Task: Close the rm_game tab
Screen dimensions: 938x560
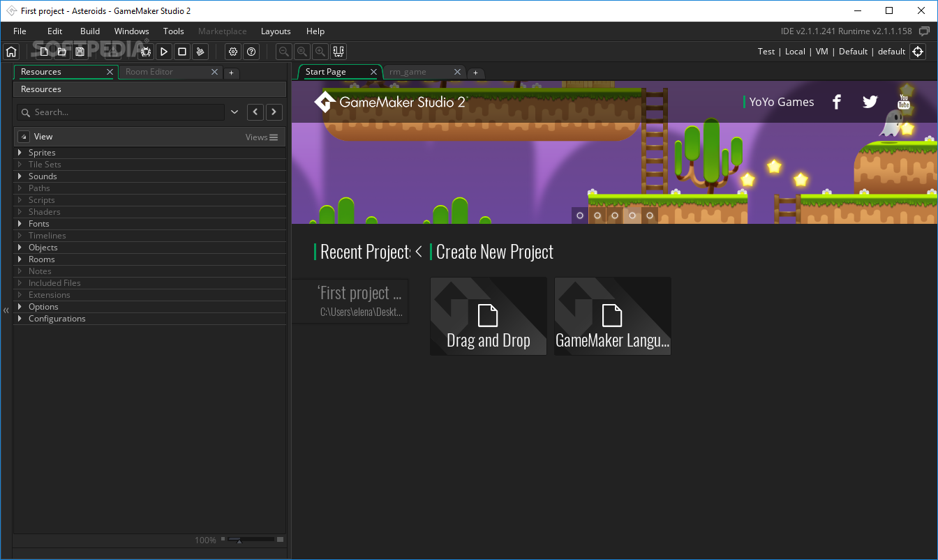Action: 458,72
